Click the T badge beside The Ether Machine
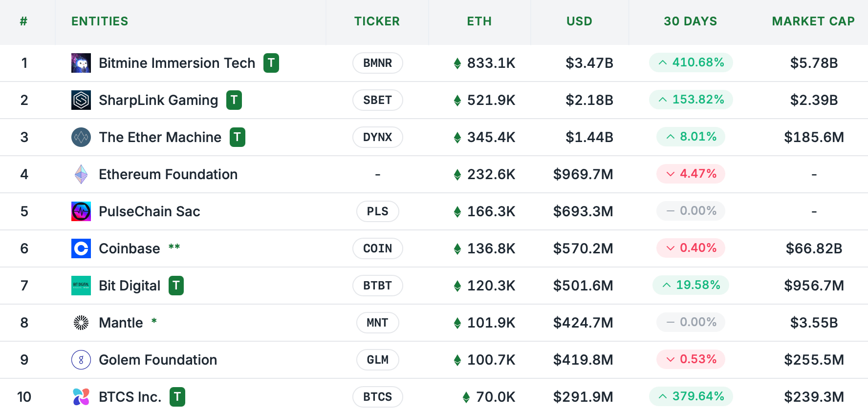This screenshot has height=412, width=868. (x=238, y=137)
